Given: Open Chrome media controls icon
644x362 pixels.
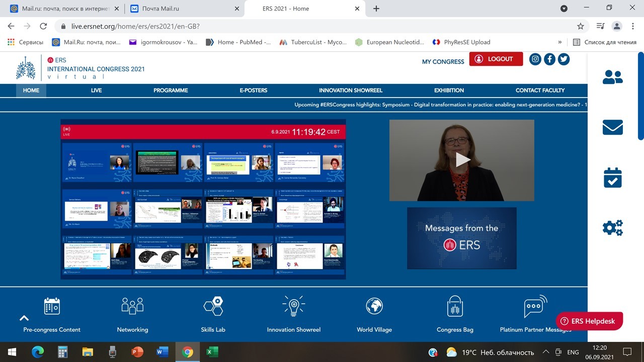Looking at the screenshot, I should 600,26.
